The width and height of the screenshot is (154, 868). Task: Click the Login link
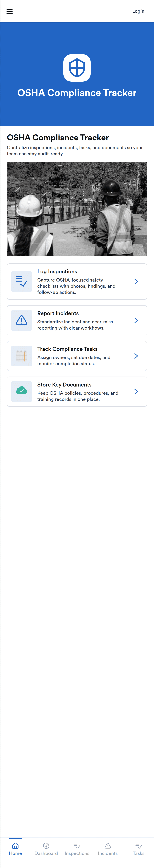(x=138, y=11)
